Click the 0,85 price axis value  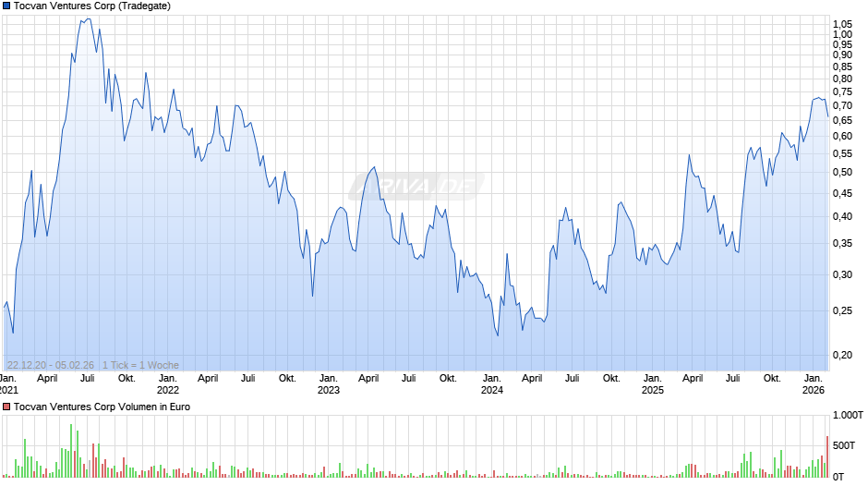(x=842, y=67)
